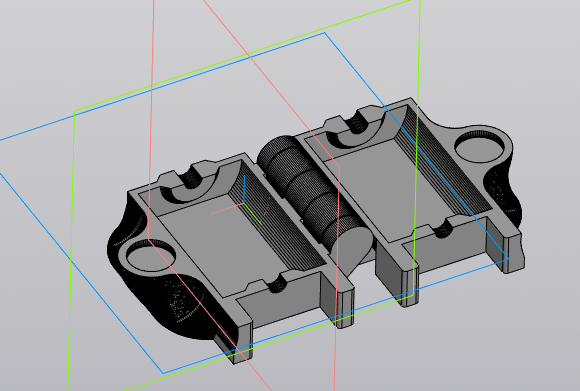Viewport: 580px width, 391px height.
Task: Select the round hole in the left mounting ear
Action: pyautogui.click(x=151, y=256)
